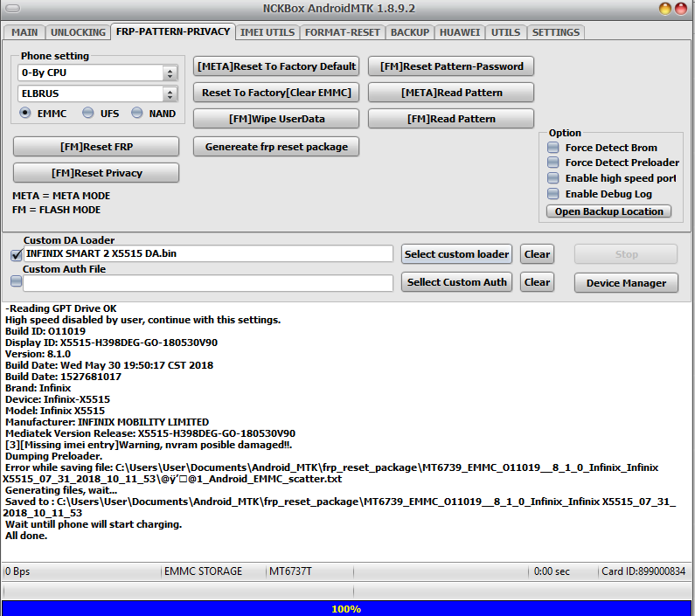Go to the FORMAT-RESET tab

[x=342, y=32]
